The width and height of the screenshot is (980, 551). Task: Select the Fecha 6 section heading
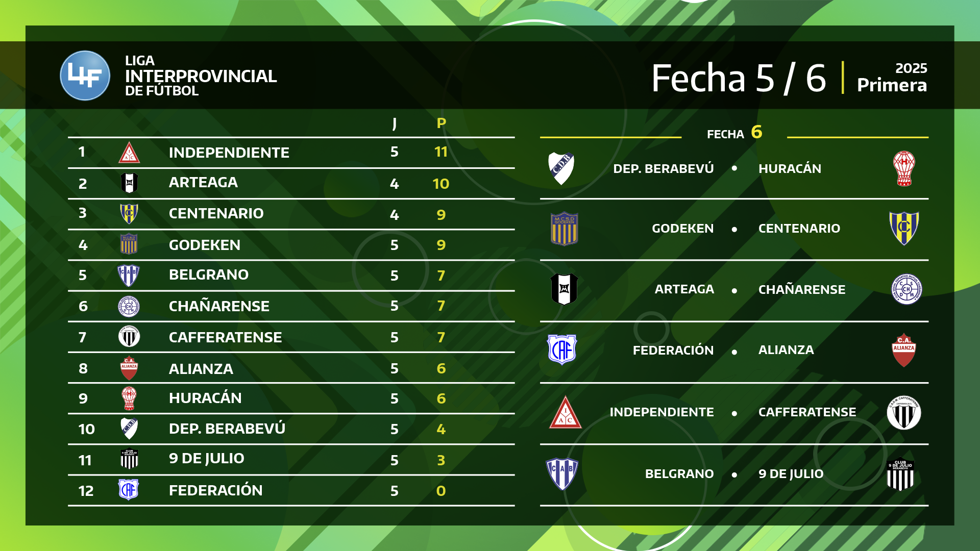click(734, 133)
